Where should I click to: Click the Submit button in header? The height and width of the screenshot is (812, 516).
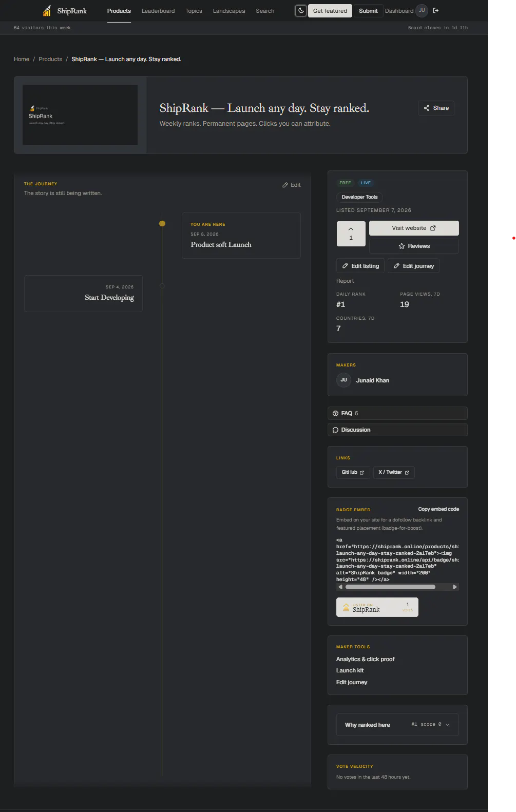pos(368,11)
